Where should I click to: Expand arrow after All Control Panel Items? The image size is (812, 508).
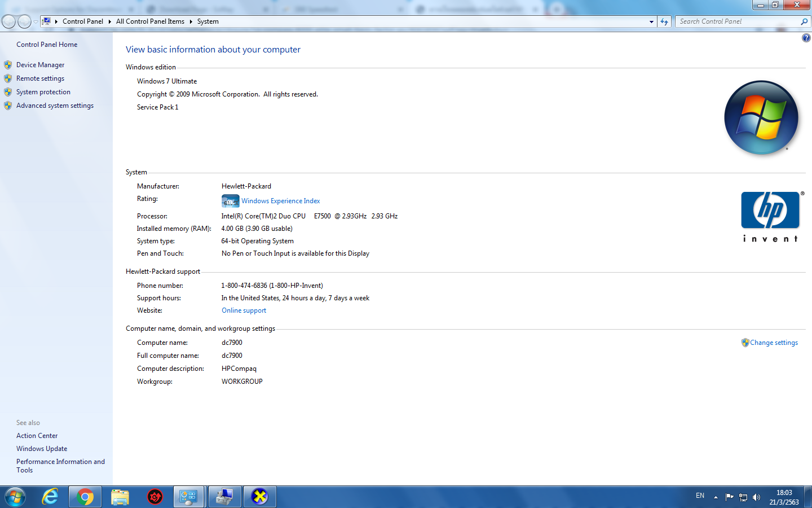point(191,21)
